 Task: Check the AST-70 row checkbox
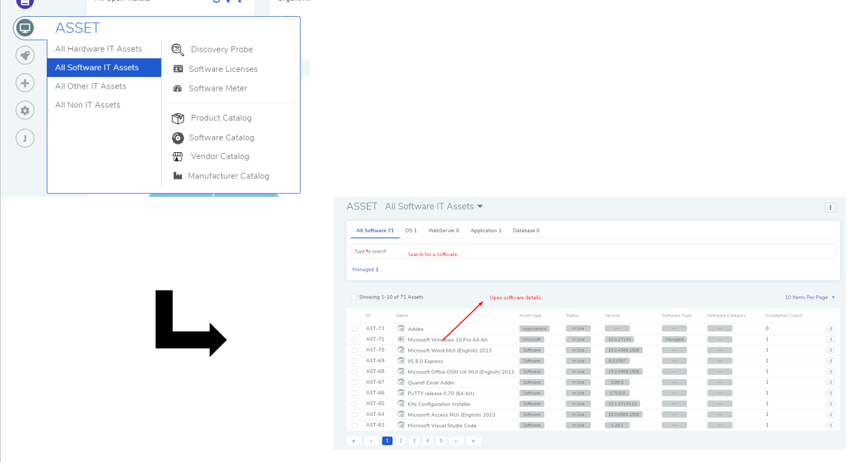[x=354, y=350]
